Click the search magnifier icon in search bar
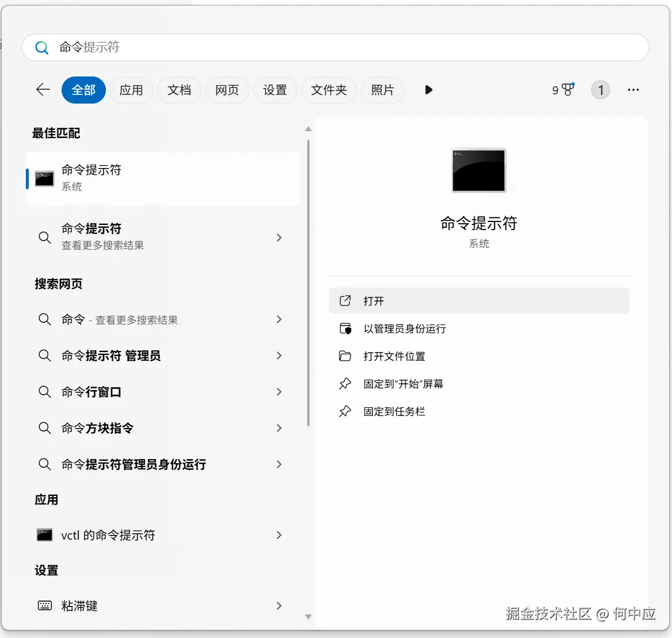Viewport: 672px width, 638px height. point(41,48)
